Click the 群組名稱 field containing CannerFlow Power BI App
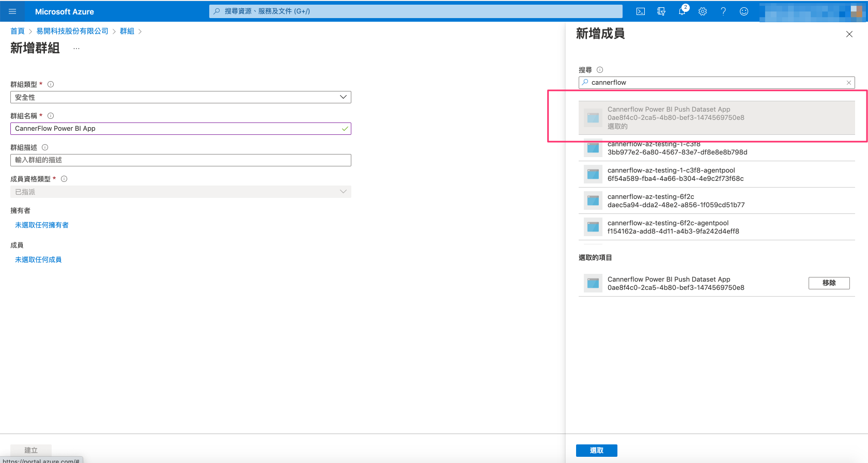The height and width of the screenshot is (463, 868). 181,129
